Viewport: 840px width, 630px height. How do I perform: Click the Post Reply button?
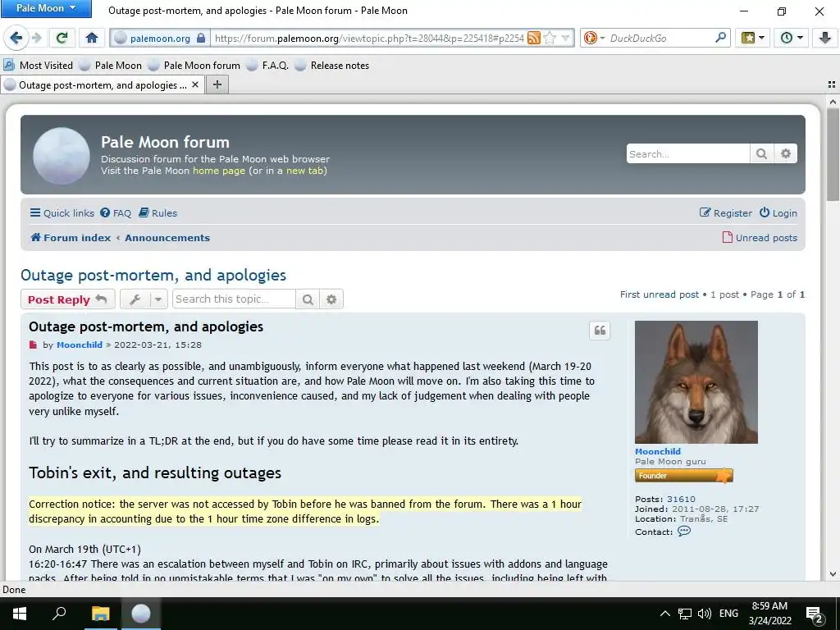pyautogui.click(x=67, y=299)
